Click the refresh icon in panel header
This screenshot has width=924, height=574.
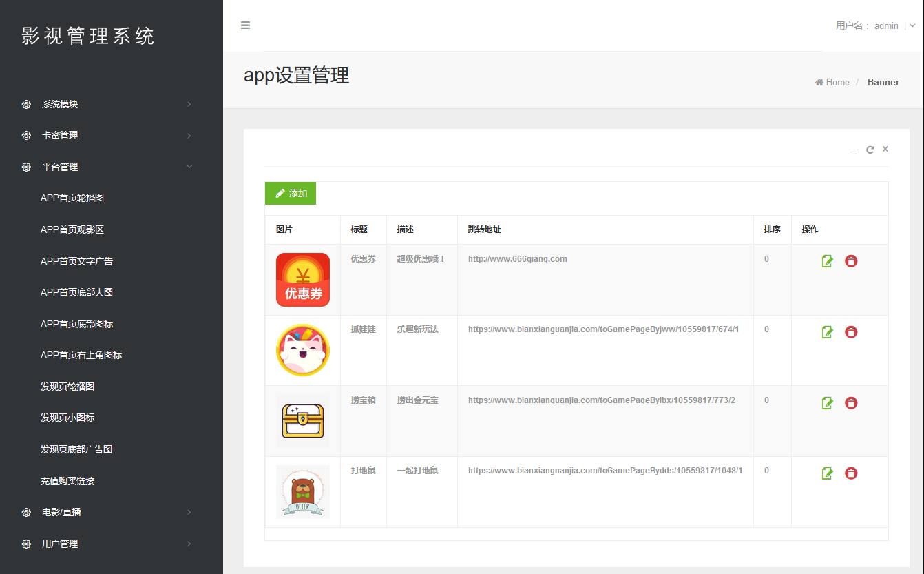pos(870,150)
